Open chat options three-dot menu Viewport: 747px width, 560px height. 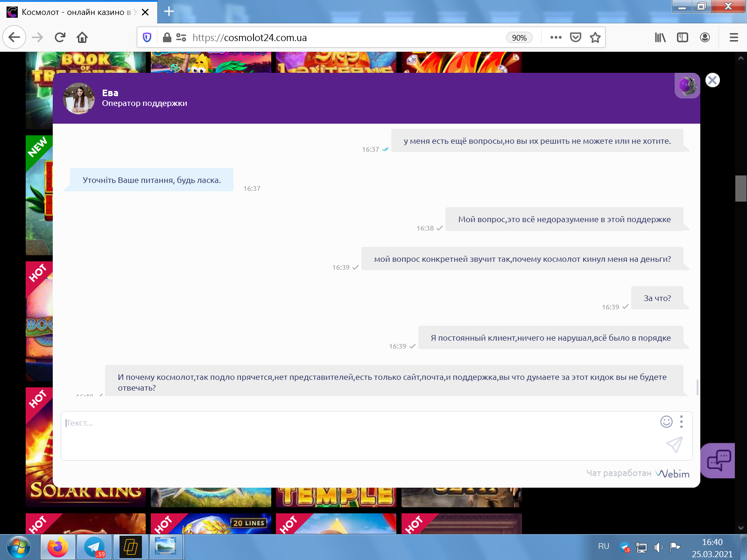click(x=682, y=422)
